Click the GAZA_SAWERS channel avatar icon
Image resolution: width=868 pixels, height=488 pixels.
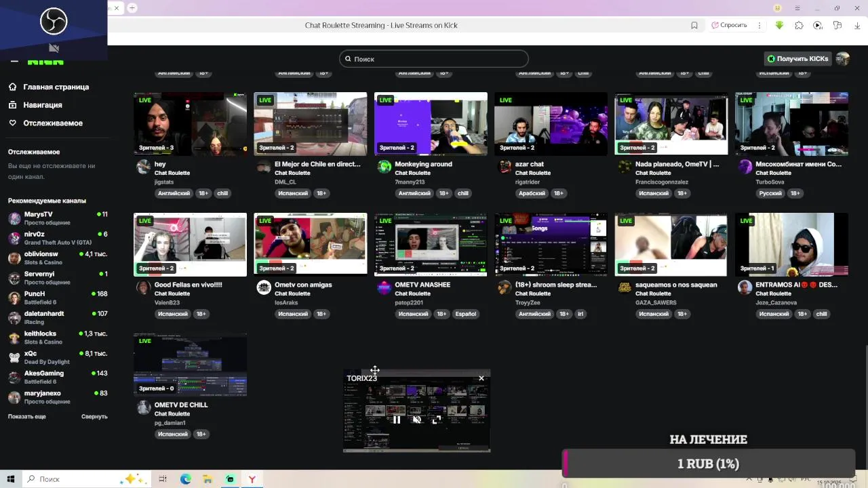(625, 287)
